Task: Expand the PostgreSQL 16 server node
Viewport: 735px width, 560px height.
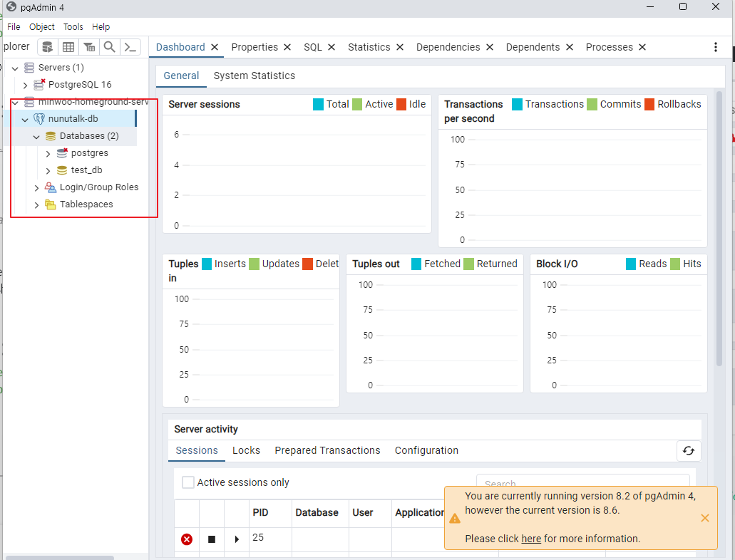Action: [26, 85]
